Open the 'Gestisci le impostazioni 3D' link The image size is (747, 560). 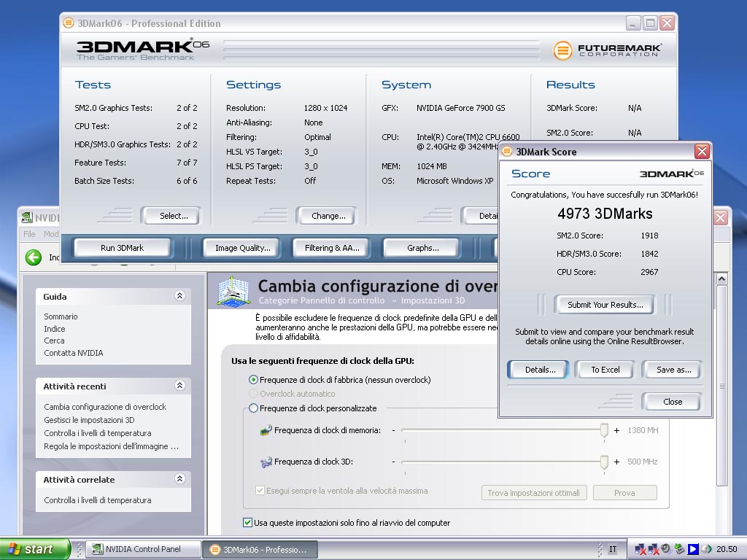89,420
